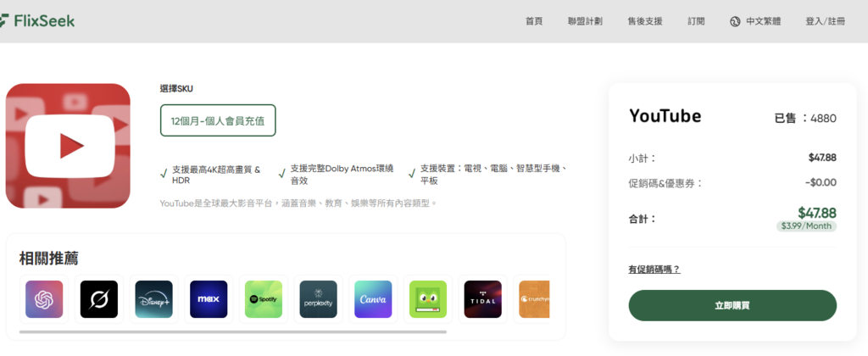
Task: Click the FlixSeek logo
Action: tap(37, 21)
